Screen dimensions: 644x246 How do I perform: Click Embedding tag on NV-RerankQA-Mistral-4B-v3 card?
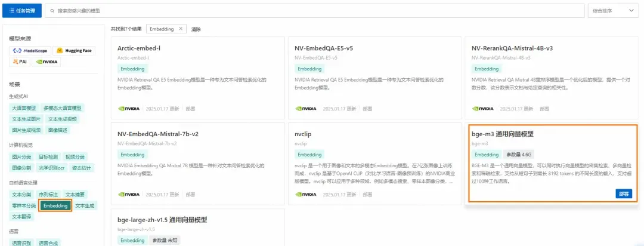pos(487,69)
